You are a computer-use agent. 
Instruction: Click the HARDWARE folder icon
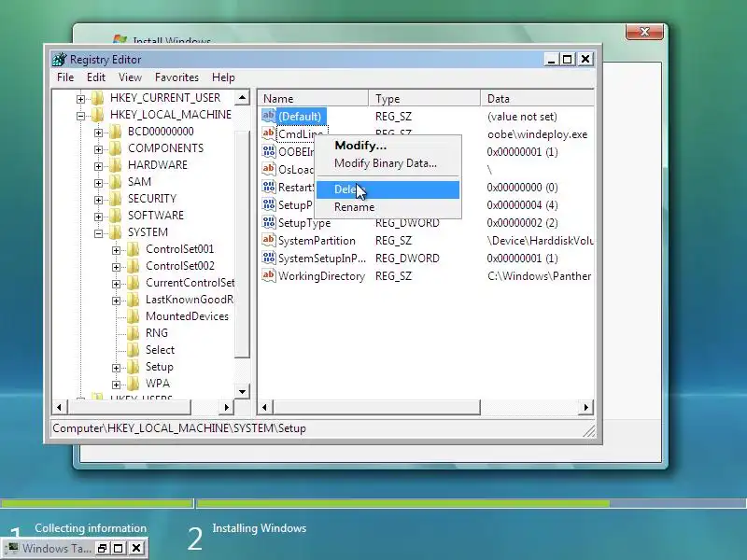(x=116, y=165)
